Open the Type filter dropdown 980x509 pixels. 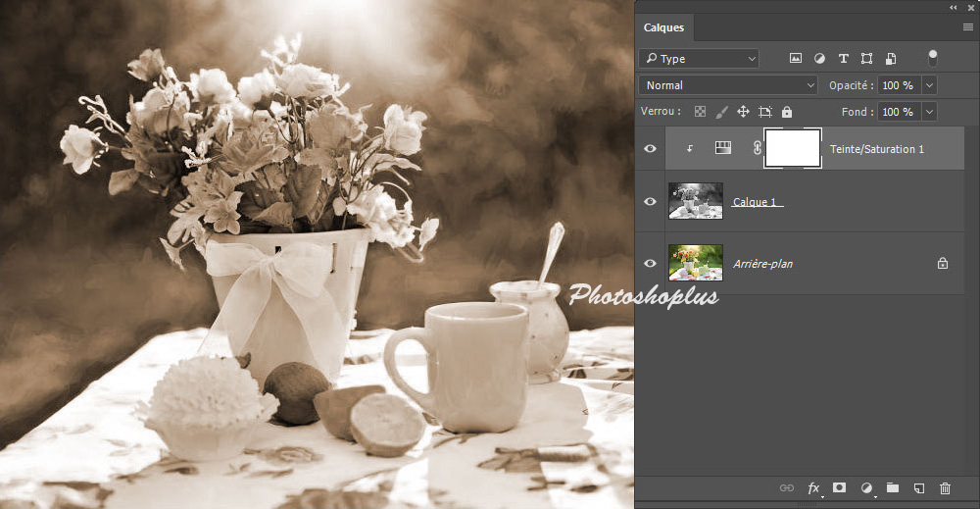[698, 59]
